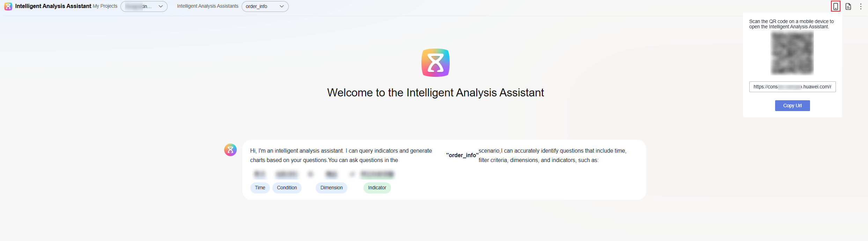Click the mobile device QR code icon
This screenshot has height=241, width=868.
[836, 6]
